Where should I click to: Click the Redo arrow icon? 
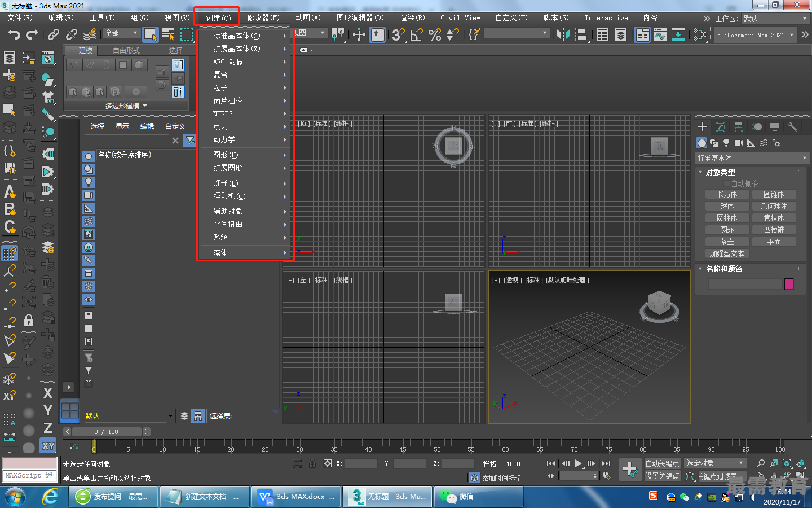(x=32, y=34)
